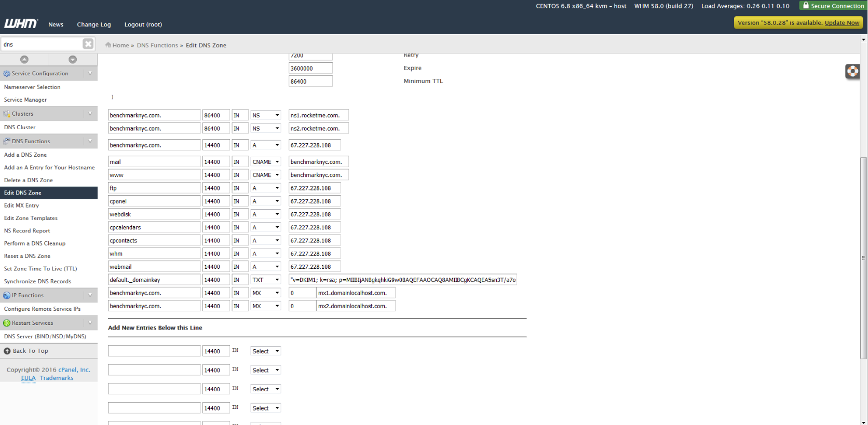Click the Back To Top arrow icon
This screenshot has height=425, width=868.
pyautogui.click(x=7, y=351)
